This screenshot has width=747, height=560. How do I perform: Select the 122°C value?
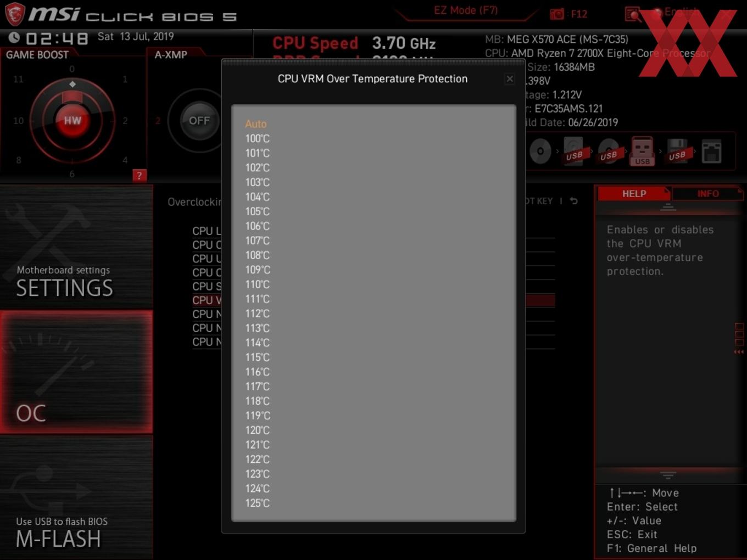[258, 460]
